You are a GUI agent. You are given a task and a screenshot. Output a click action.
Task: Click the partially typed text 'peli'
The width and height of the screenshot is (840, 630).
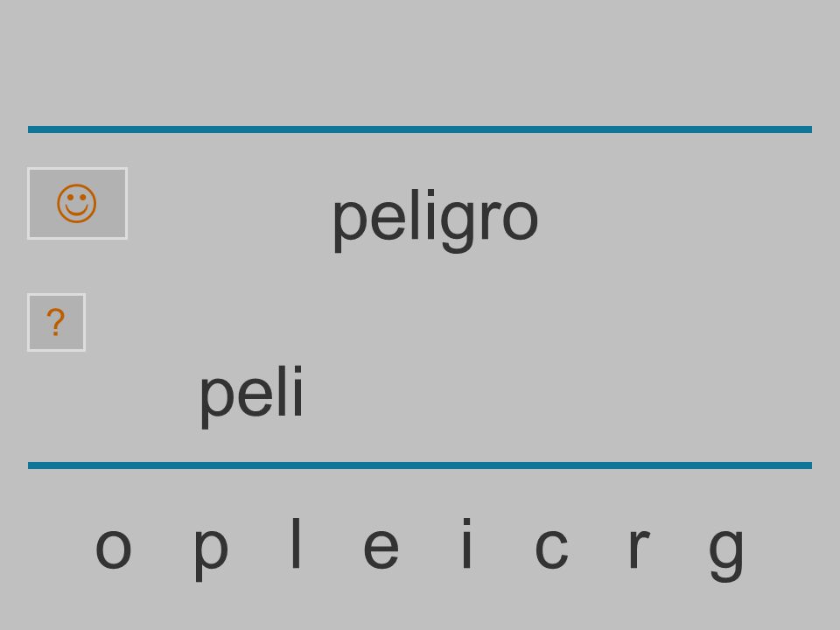[251, 396]
